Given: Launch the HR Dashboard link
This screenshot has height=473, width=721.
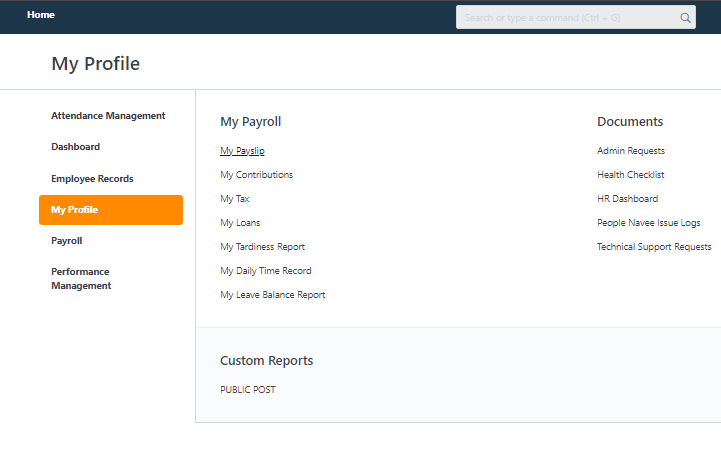Looking at the screenshot, I should point(627,199).
